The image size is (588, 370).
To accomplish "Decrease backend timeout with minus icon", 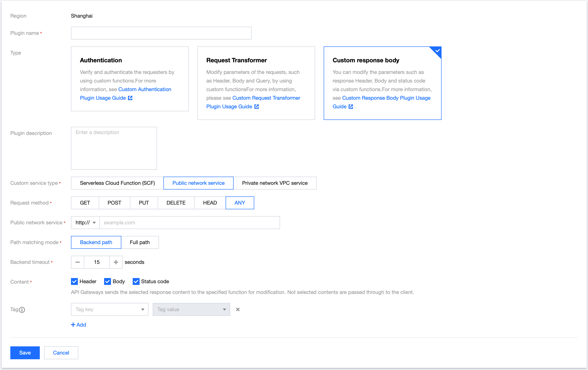I will pyautogui.click(x=78, y=262).
